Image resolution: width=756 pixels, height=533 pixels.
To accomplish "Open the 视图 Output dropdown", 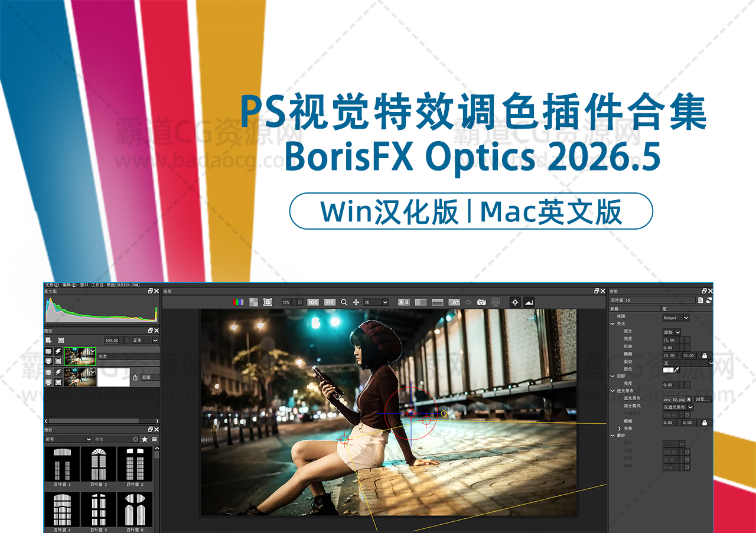I will 676,318.
